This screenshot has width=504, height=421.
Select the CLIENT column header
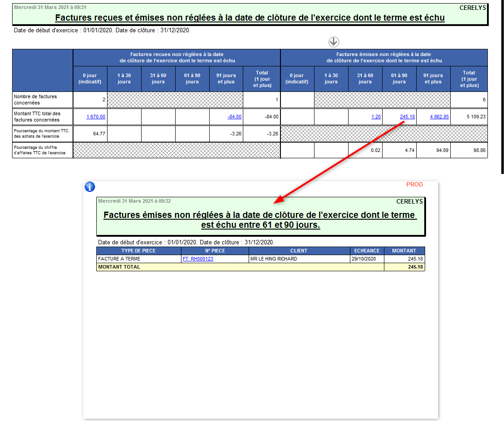click(x=299, y=251)
